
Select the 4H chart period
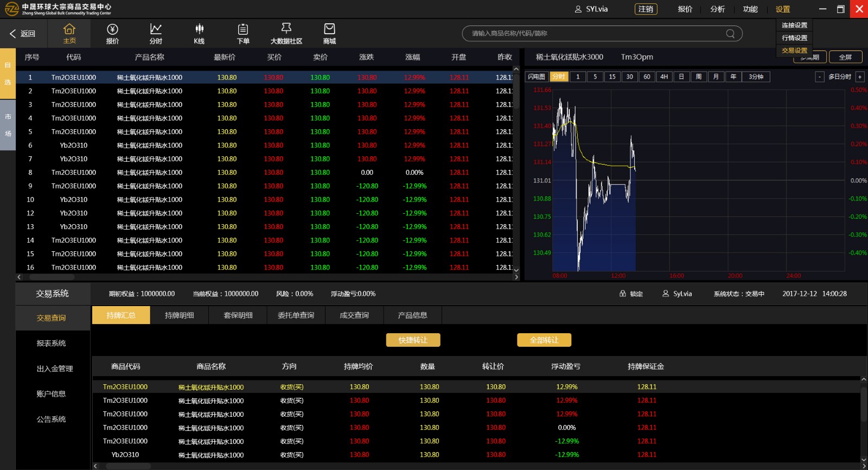(664, 77)
